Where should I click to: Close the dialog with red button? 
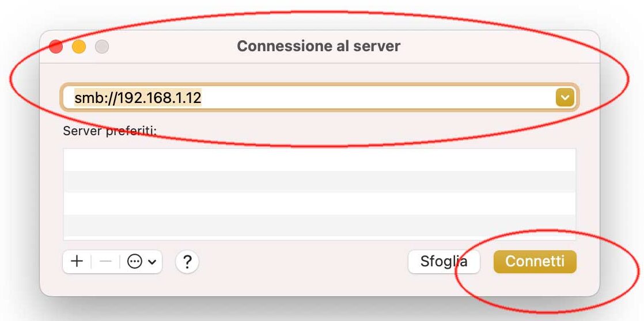click(x=56, y=47)
